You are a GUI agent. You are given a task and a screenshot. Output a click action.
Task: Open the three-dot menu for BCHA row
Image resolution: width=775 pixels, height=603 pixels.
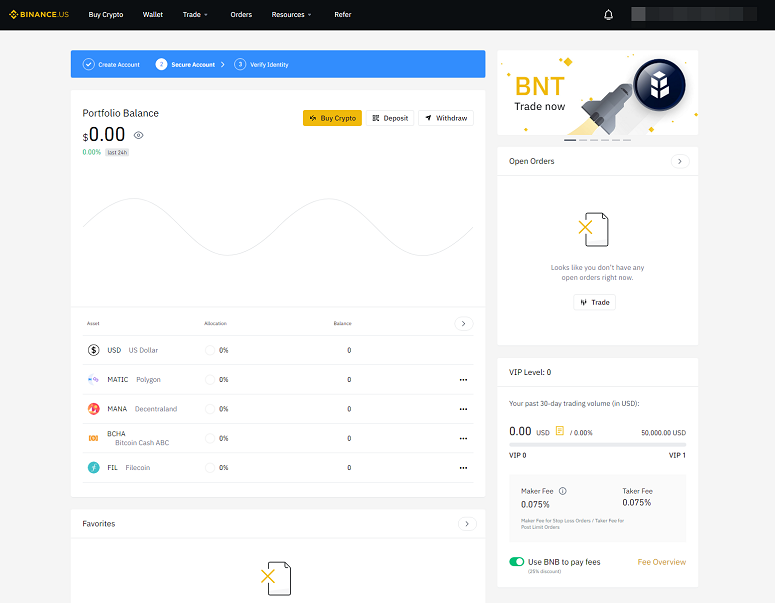tap(463, 438)
